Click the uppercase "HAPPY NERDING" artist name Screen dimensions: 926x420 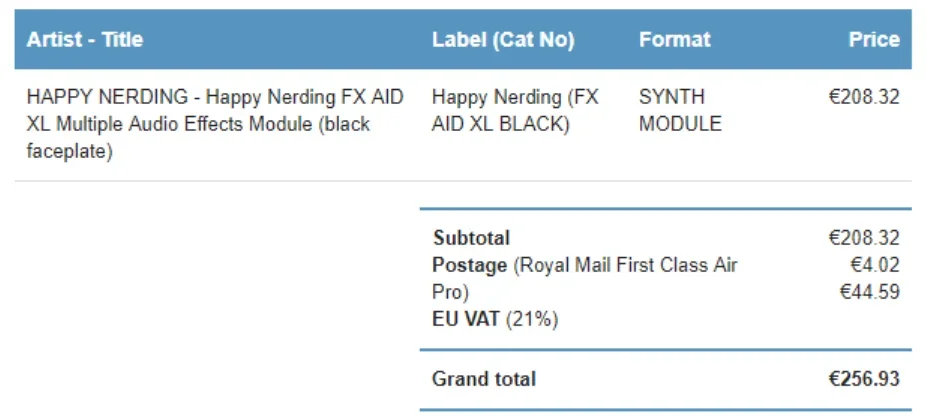[107, 97]
